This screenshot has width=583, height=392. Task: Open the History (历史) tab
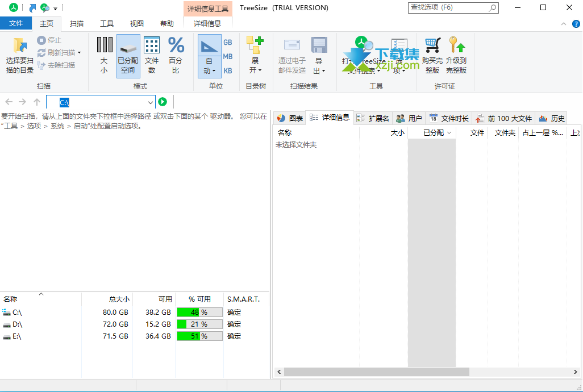(552, 118)
